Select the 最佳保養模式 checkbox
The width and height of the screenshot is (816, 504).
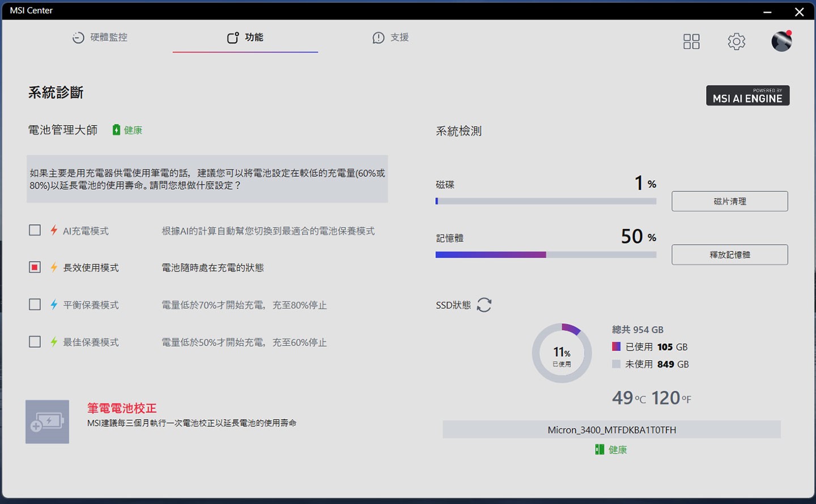(35, 342)
